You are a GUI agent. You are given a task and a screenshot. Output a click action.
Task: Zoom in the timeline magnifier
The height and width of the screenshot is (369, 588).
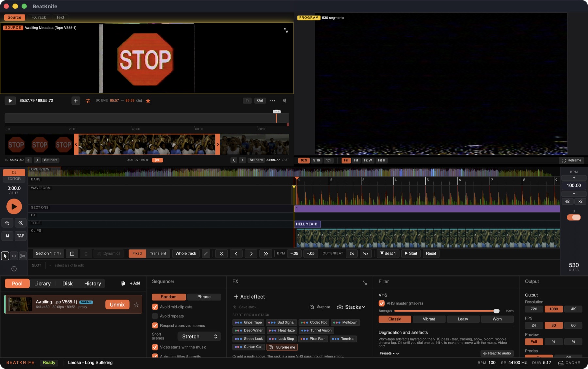pyautogui.click(x=21, y=223)
